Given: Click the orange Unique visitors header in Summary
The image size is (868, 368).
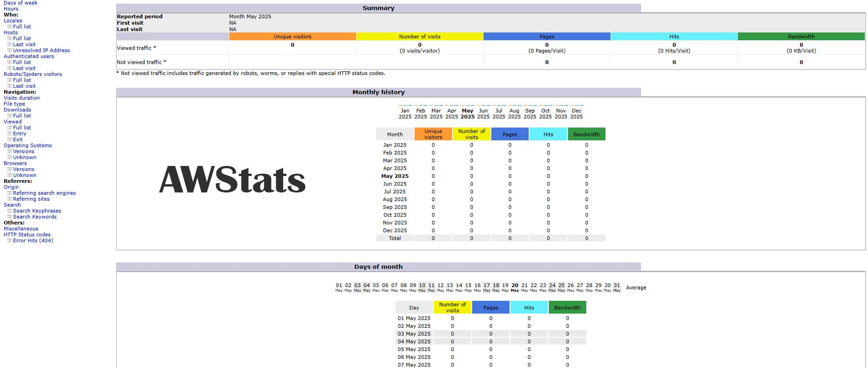Looking at the screenshot, I should point(293,37).
